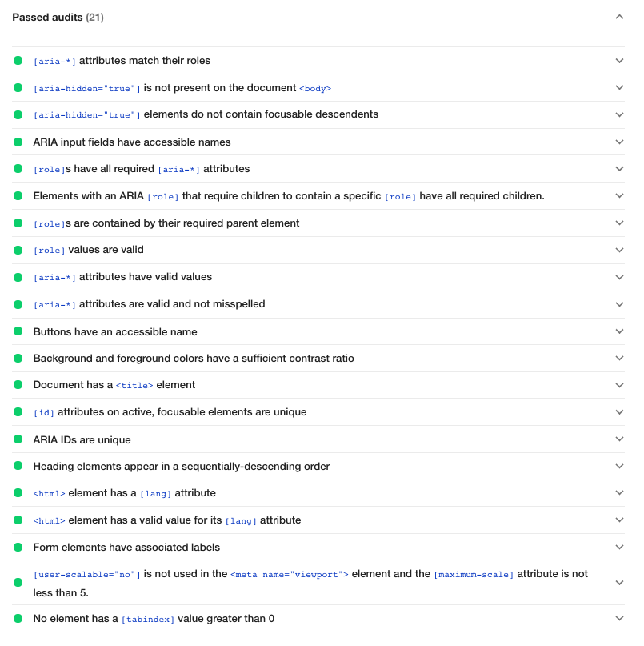Click the green dot for role values are valid
This screenshot has height=646, width=644.
click(x=18, y=250)
